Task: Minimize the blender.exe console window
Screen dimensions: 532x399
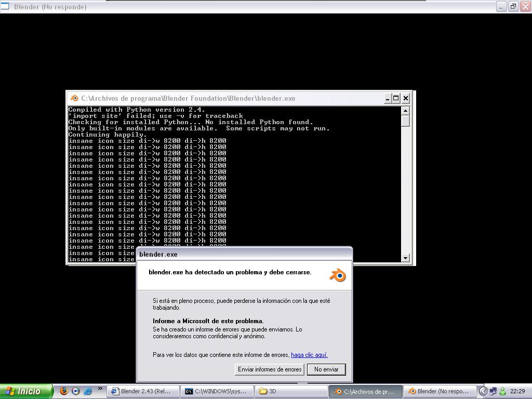Action: click(x=388, y=99)
